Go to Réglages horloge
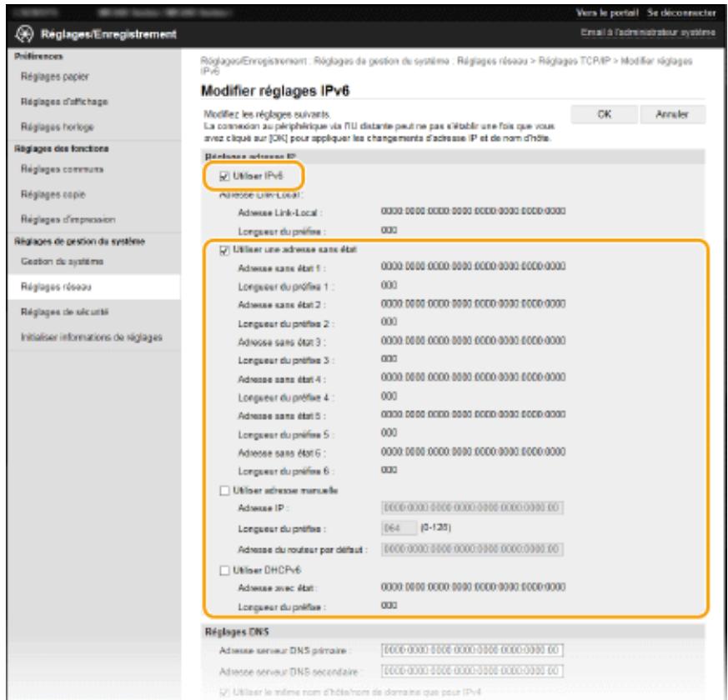728x700 pixels. (57, 127)
